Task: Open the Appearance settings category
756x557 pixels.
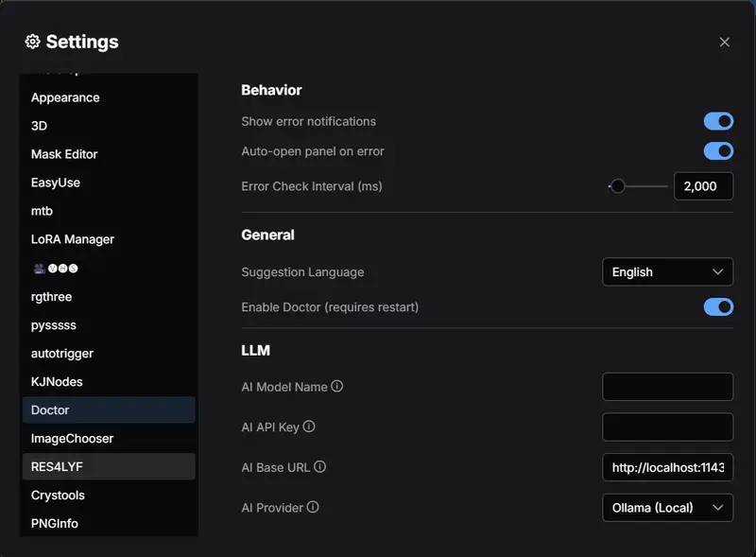Action: pyautogui.click(x=65, y=97)
